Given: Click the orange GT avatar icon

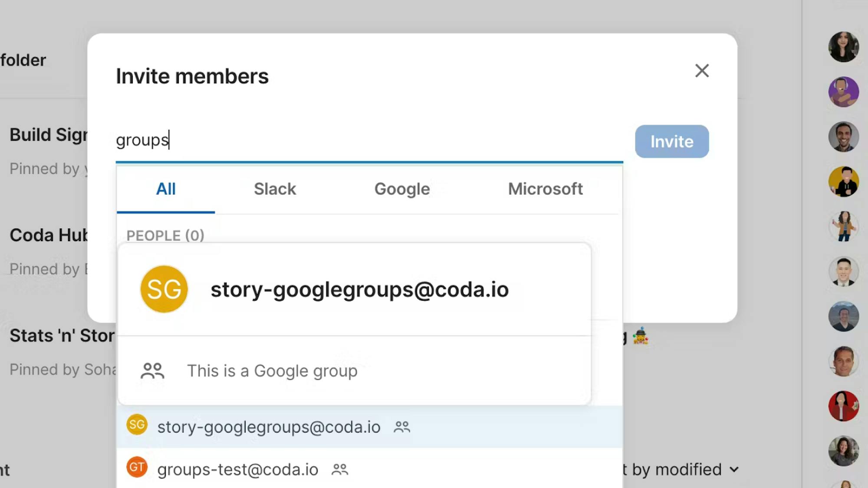Looking at the screenshot, I should click(137, 467).
